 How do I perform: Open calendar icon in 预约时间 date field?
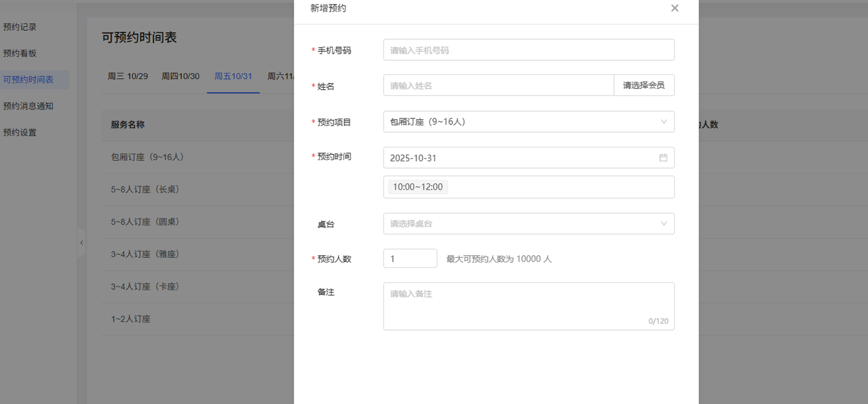pos(663,158)
